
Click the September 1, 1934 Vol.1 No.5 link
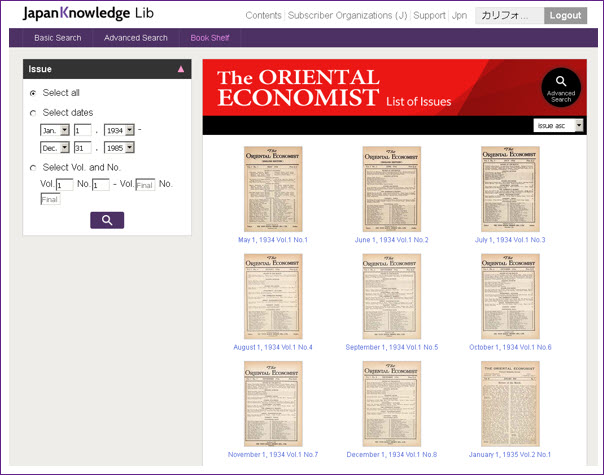391,347
